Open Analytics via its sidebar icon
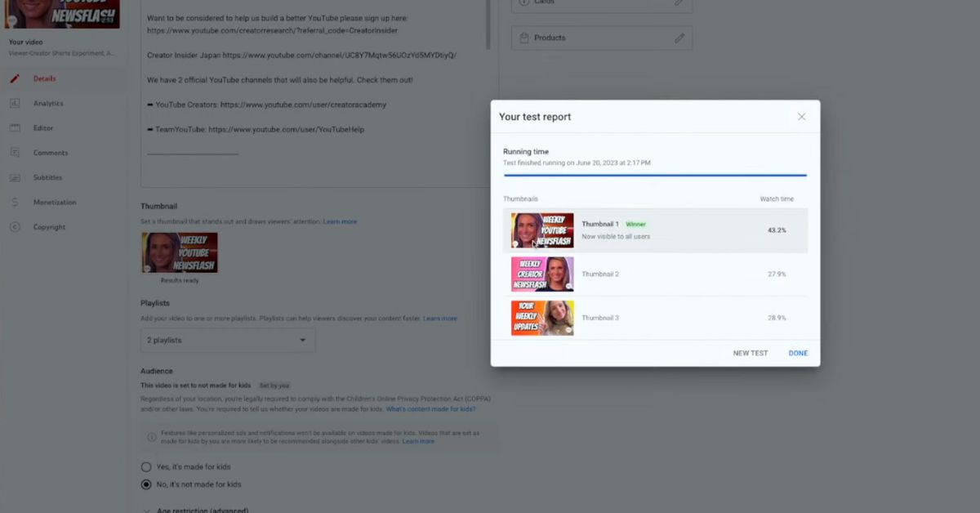Image resolution: width=980 pixels, height=513 pixels. pyautogui.click(x=15, y=104)
